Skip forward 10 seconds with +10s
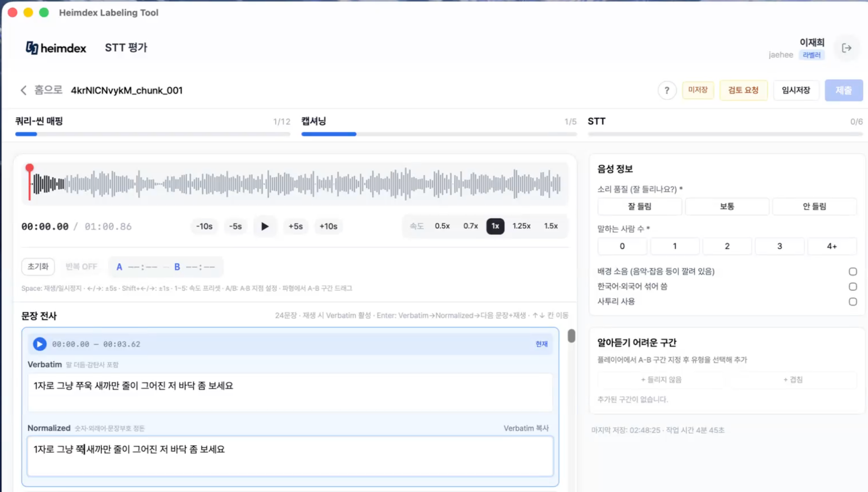 pyautogui.click(x=328, y=226)
